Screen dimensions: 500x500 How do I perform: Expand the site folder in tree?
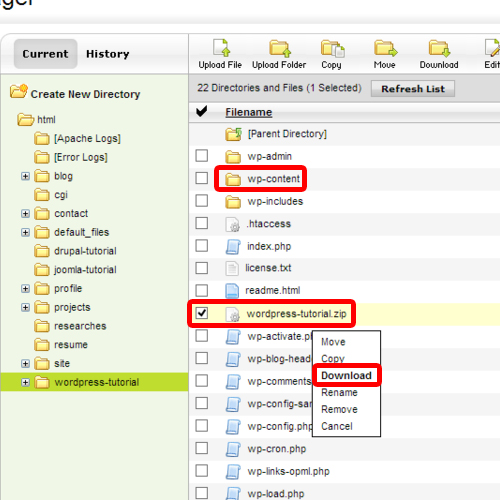coord(25,364)
